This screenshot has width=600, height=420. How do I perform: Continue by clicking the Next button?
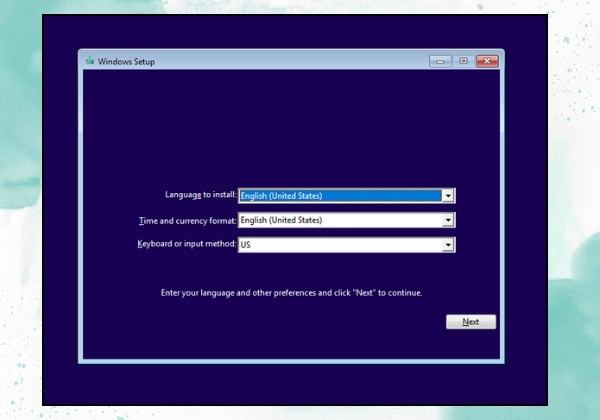pyautogui.click(x=471, y=322)
